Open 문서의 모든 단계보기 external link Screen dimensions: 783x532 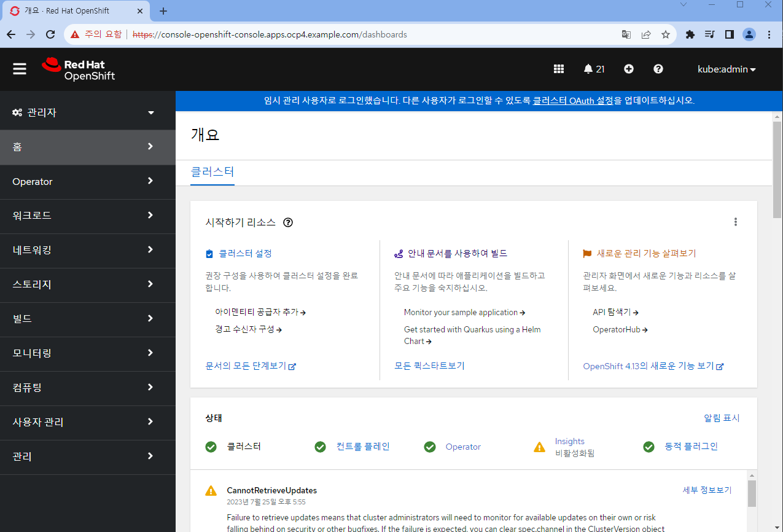click(251, 366)
